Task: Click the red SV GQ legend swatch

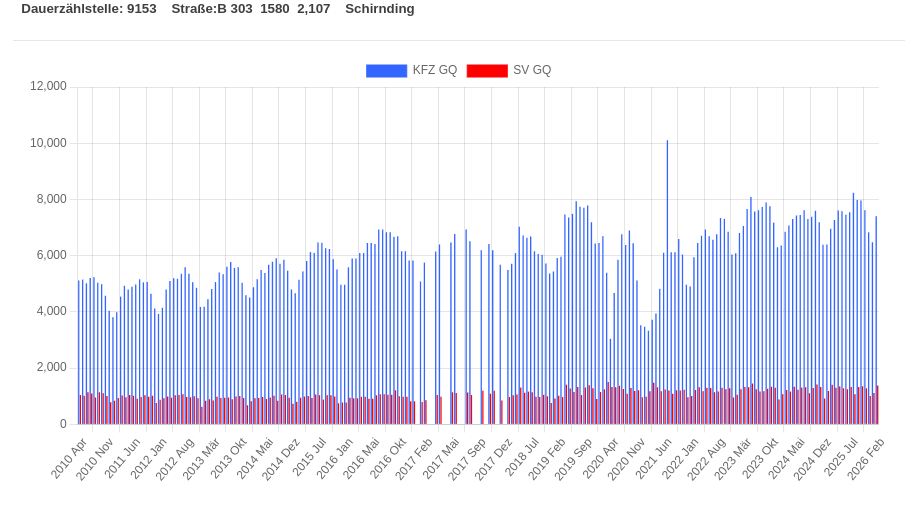Action: pyautogui.click(x=487, y=71)
